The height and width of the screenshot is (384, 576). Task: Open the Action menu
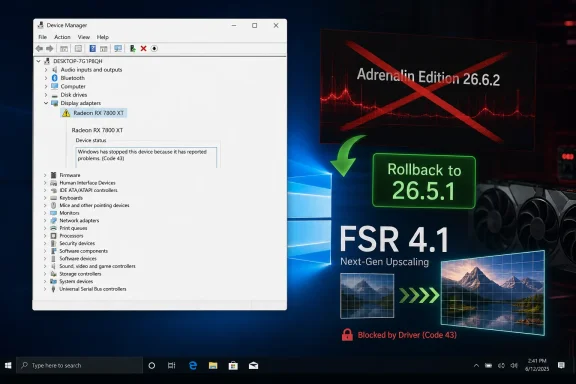click(x=62, y=37)
